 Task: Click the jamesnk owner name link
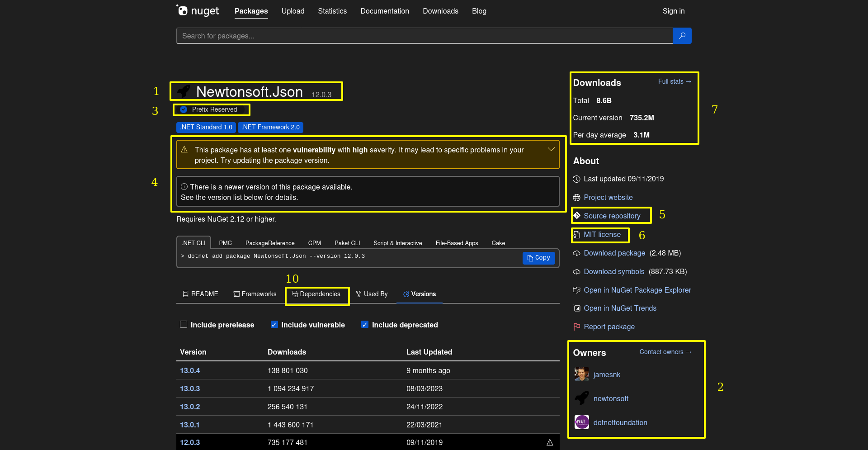point(607,374)
